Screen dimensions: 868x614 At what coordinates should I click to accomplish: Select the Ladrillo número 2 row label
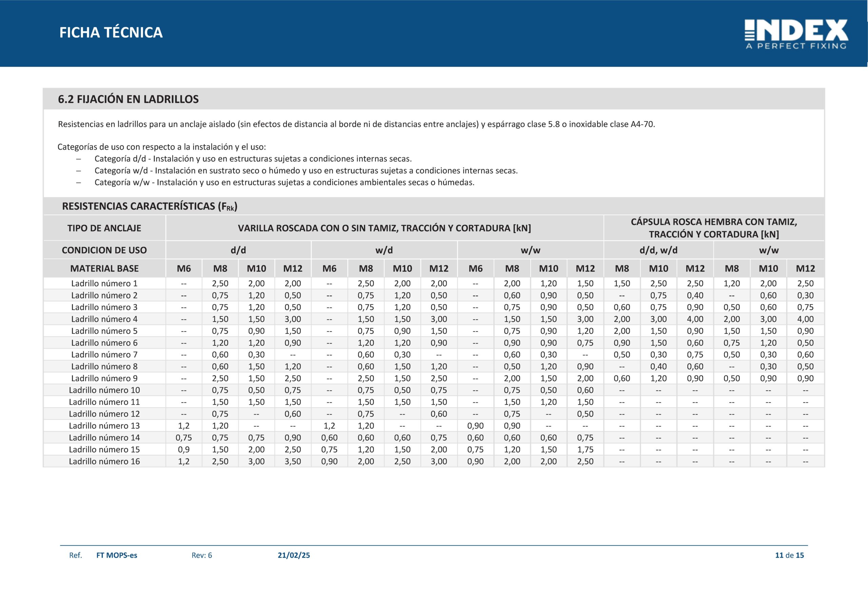point(104,295)
